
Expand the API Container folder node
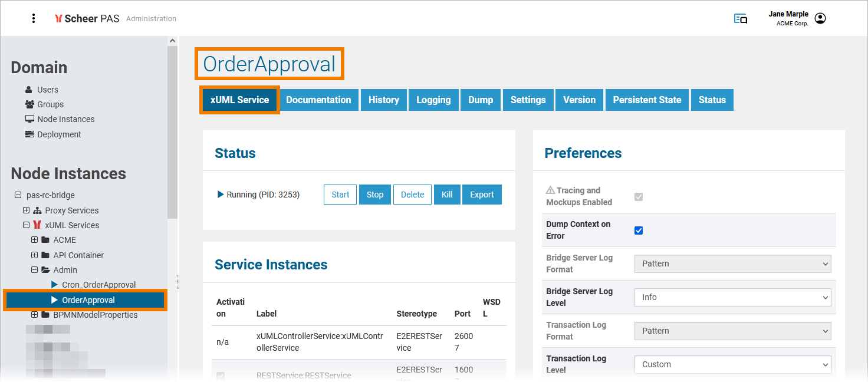[x=34, y=255]
